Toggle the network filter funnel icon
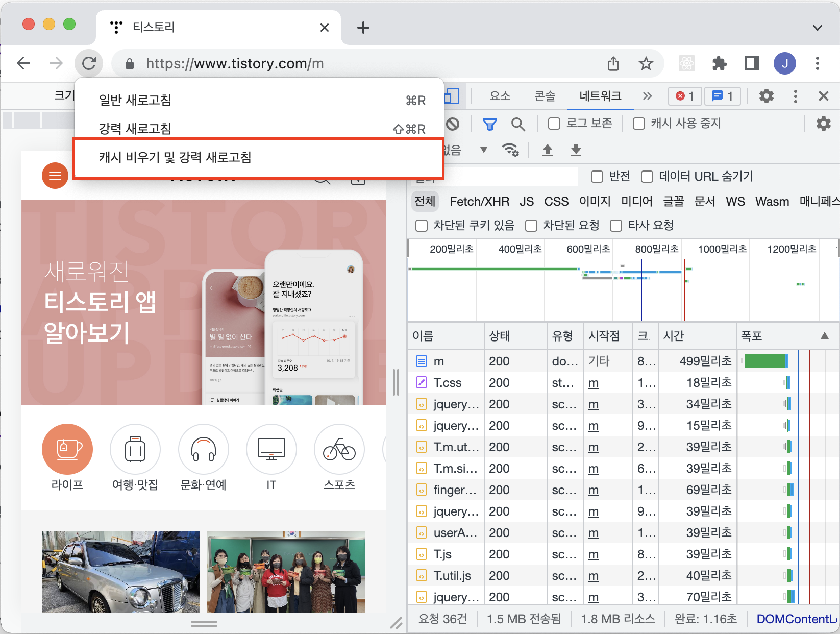 490,124
